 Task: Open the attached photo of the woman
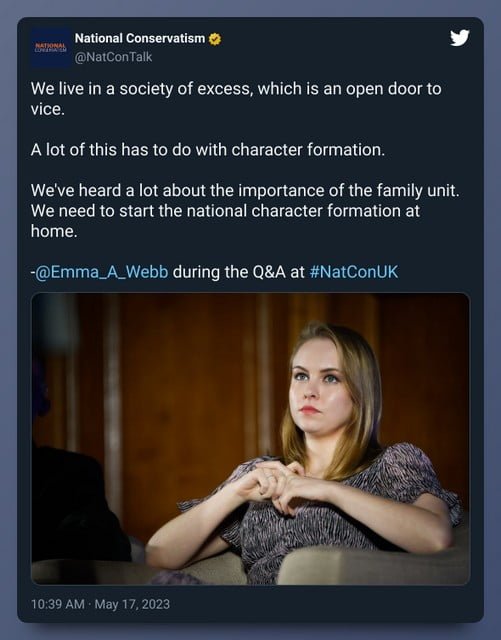coord(250,439)
